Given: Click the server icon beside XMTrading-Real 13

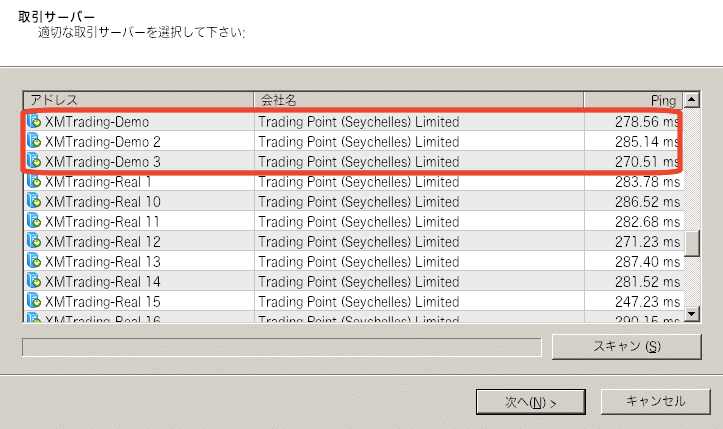Looking at the screenshot, I should (x=34, y=261).
